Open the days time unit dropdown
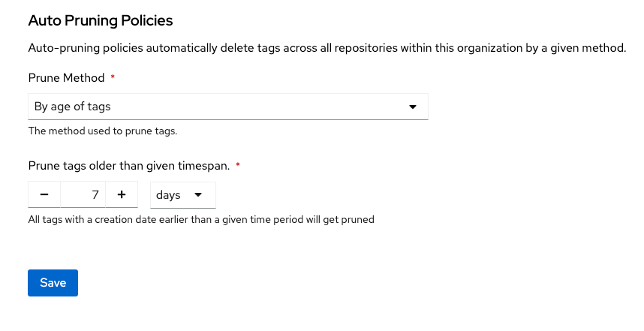This screenshot has height=331, width=644. pos(182,195)
